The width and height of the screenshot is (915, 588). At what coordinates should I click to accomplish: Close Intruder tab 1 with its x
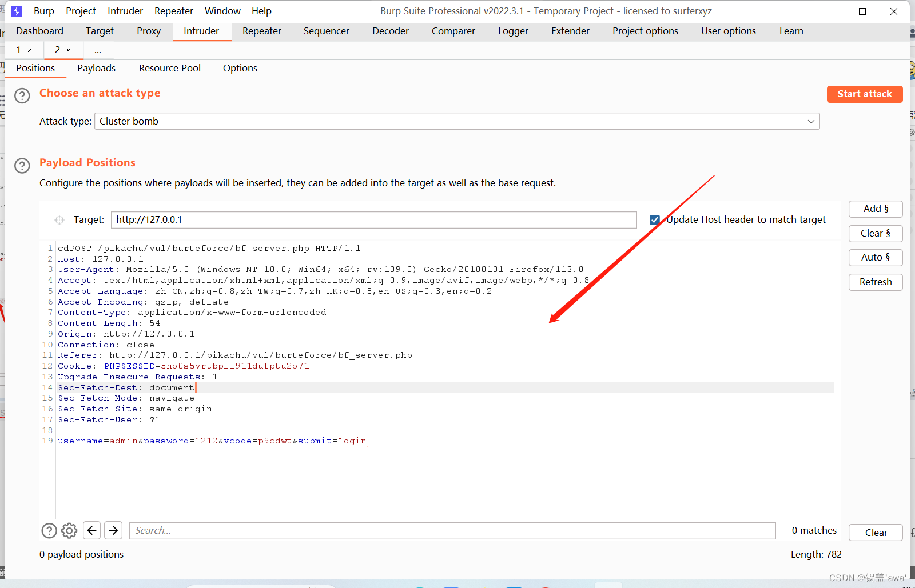(30, 50)
